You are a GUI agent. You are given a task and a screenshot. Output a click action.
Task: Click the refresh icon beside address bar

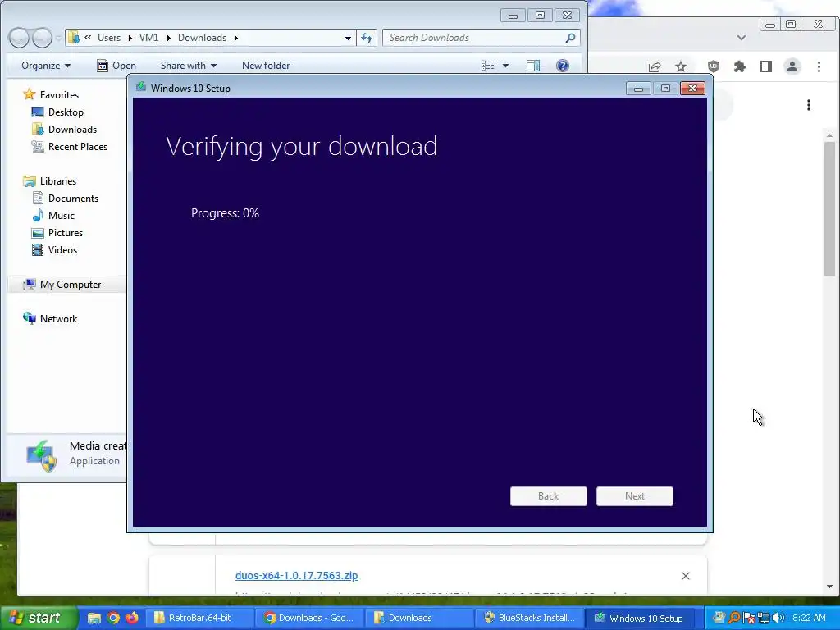367,38
